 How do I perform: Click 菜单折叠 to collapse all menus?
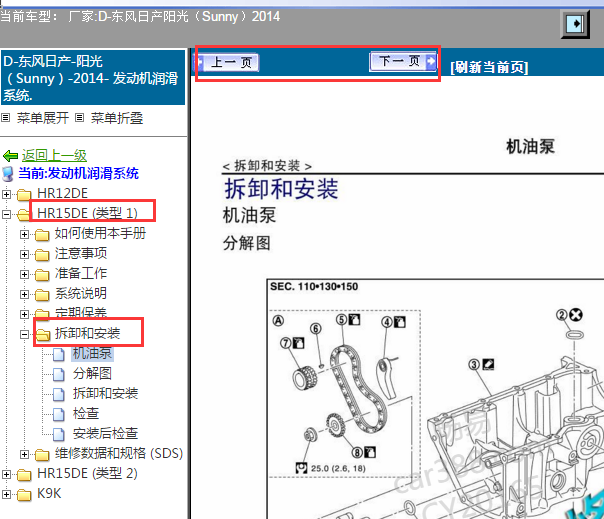(x=117, y=118)
